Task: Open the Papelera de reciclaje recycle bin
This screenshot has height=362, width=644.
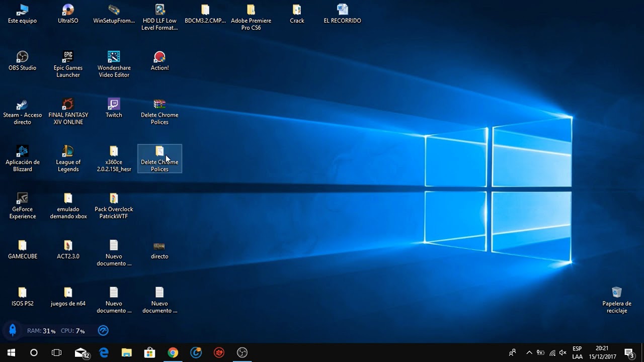Action: (x=617, y=300)
